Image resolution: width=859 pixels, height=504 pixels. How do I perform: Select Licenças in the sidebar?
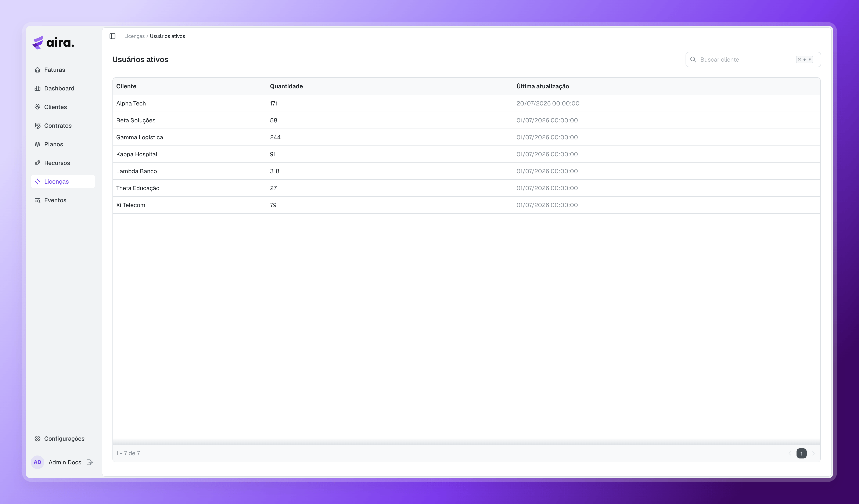[x=63, y=182]
